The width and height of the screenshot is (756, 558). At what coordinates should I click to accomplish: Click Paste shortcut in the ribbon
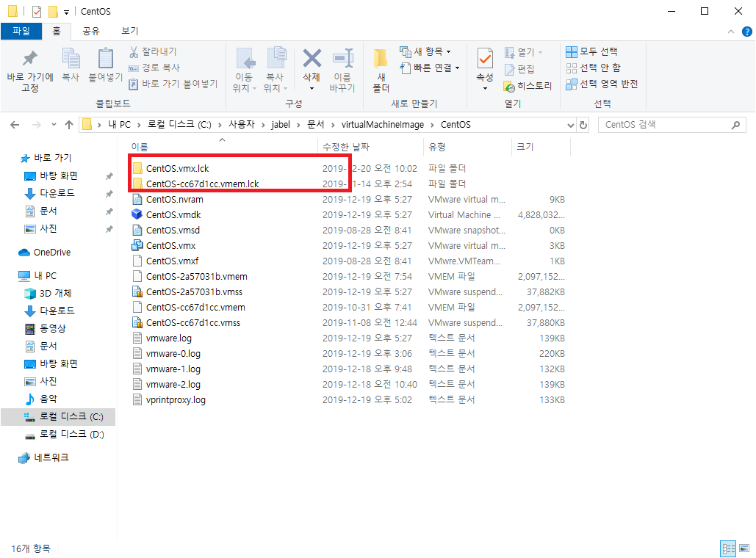point(173,84)
